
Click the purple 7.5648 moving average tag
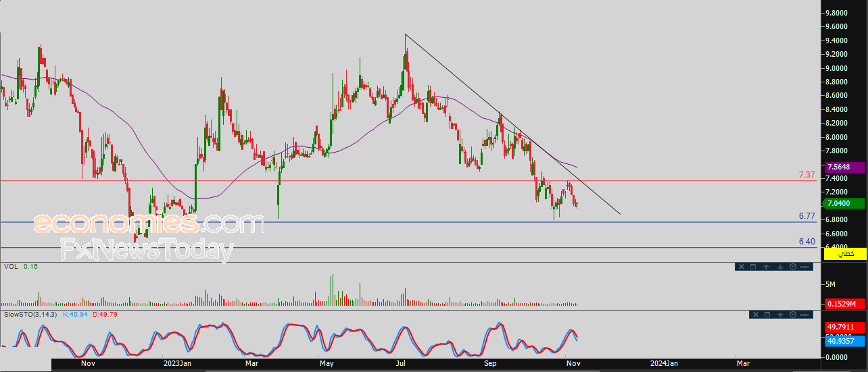844,167
